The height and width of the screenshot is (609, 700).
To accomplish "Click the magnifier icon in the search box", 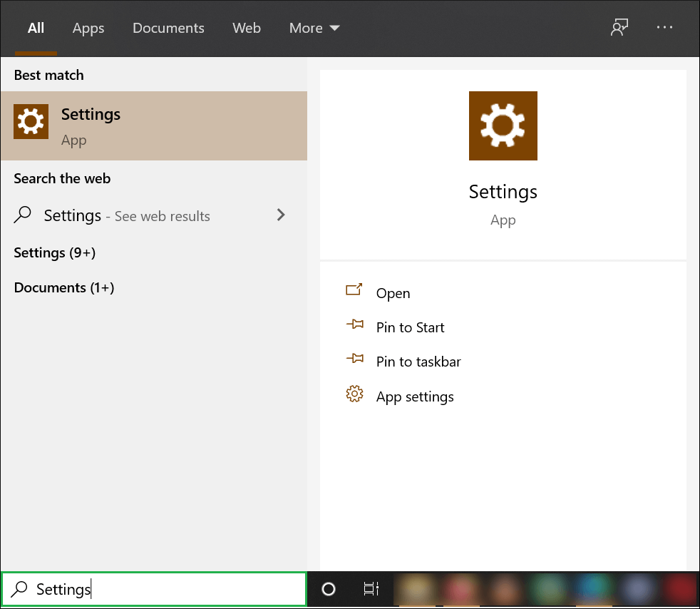I will pos(19,589).
